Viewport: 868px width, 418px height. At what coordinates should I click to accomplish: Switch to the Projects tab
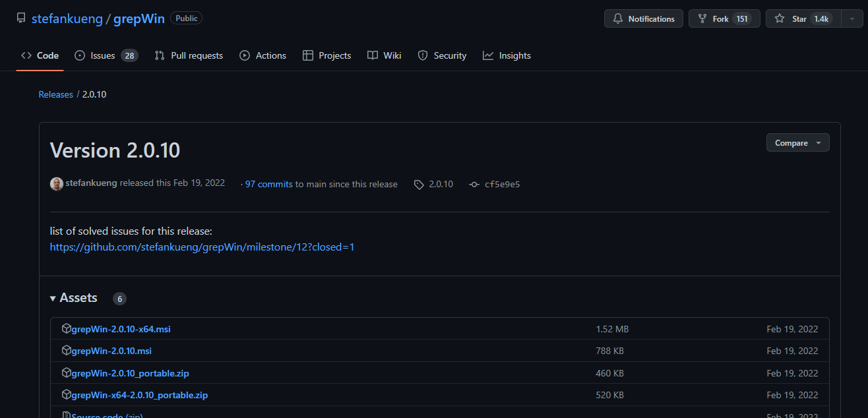326,55
